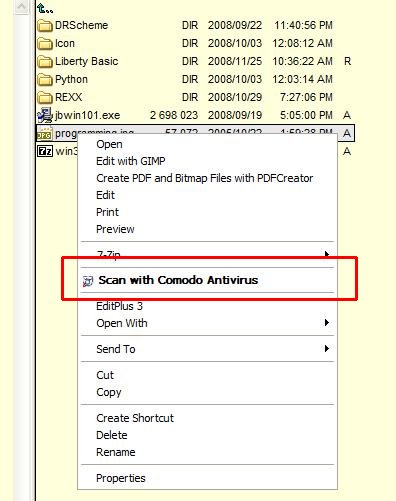Click the 12:08:12 AM time of Icon

(x=303, y=43)
